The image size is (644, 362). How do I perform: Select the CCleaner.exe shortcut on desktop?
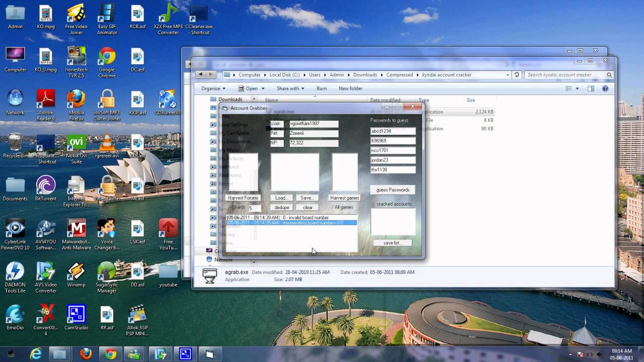coord(199,19)
